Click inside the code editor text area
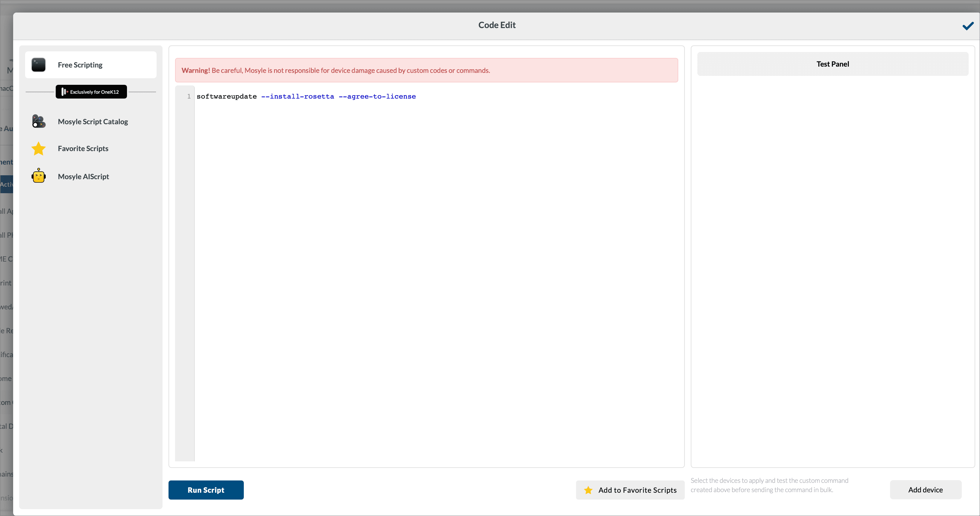The height and width of the screenshot is (516, 980). (x=436, y=274)
